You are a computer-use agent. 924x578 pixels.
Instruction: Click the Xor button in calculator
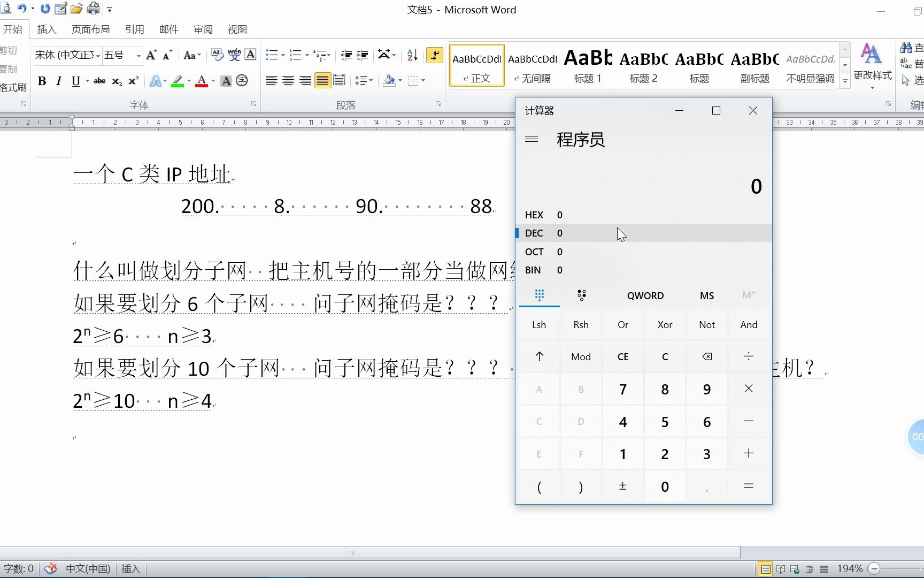(665, 324)
